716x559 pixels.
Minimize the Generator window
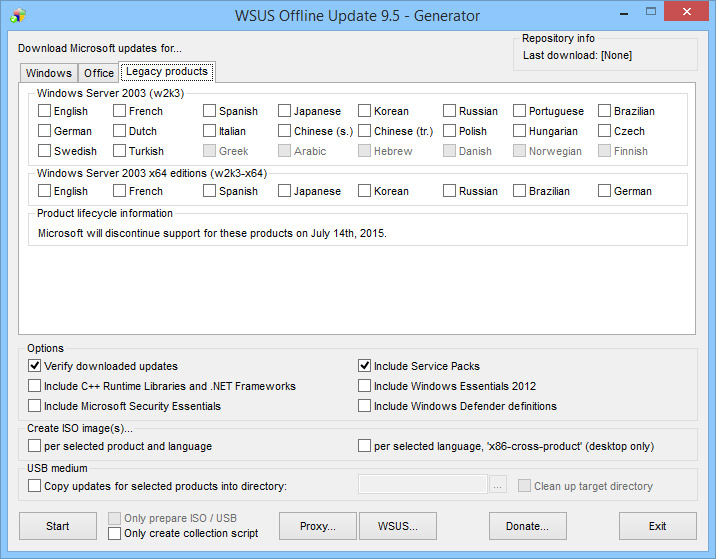624,12
